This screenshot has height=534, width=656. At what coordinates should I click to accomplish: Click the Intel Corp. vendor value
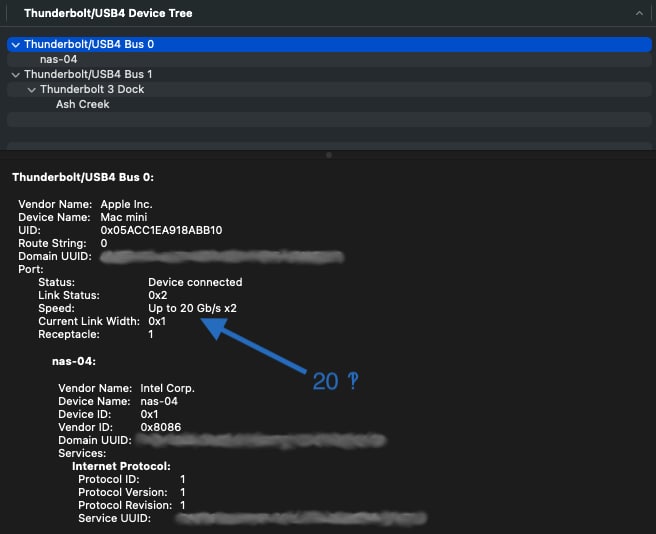(167, 388)
